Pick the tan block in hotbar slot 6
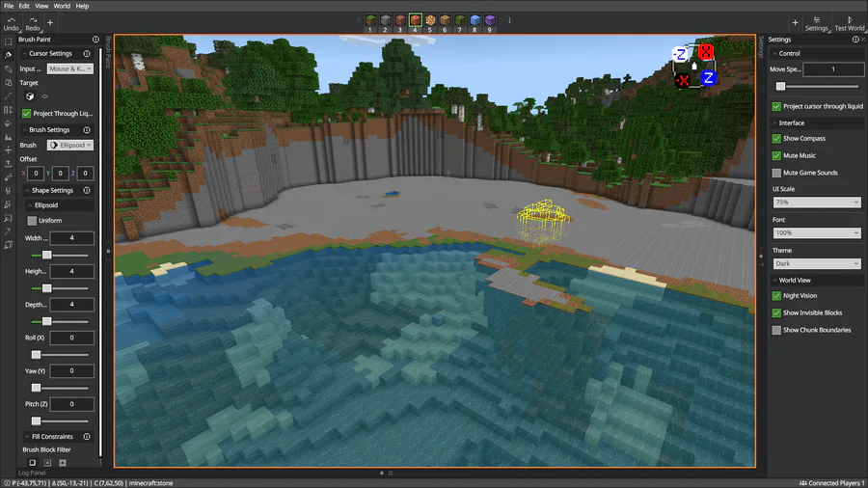 [445, 20]
